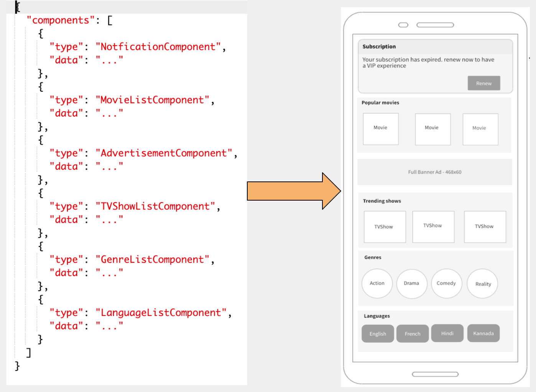Viewport: 536px width, 392px height.
Task: Pick the Comedy genre circle
Action: (447, 283)
